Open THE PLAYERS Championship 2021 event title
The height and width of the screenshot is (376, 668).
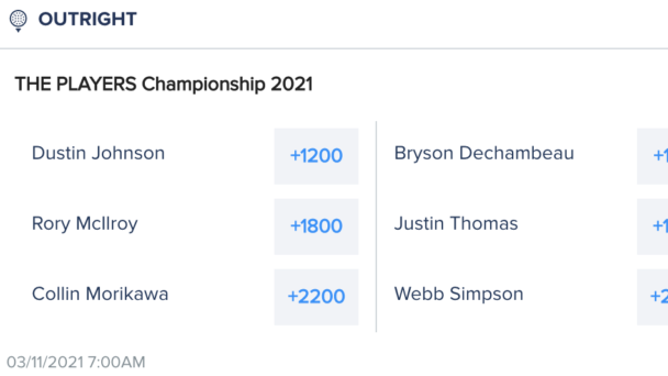click(x=164, y=84)
